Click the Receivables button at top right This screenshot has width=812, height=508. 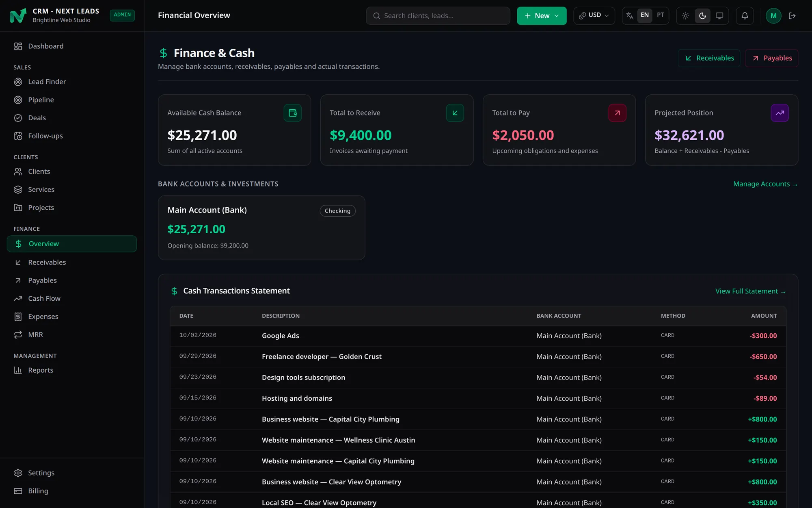point(709,58)
